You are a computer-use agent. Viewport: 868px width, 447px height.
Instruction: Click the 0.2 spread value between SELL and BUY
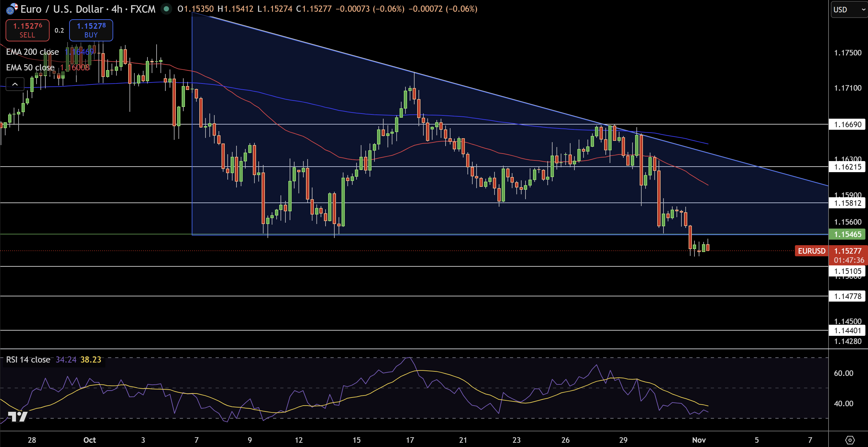pyautogui.click(x=59, y=30)
